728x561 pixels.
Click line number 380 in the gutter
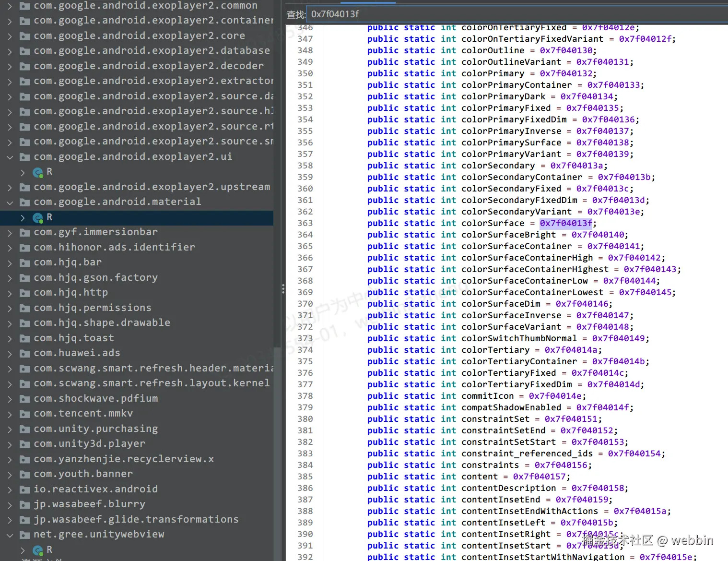pyautogui.click(x=305, y=419)
